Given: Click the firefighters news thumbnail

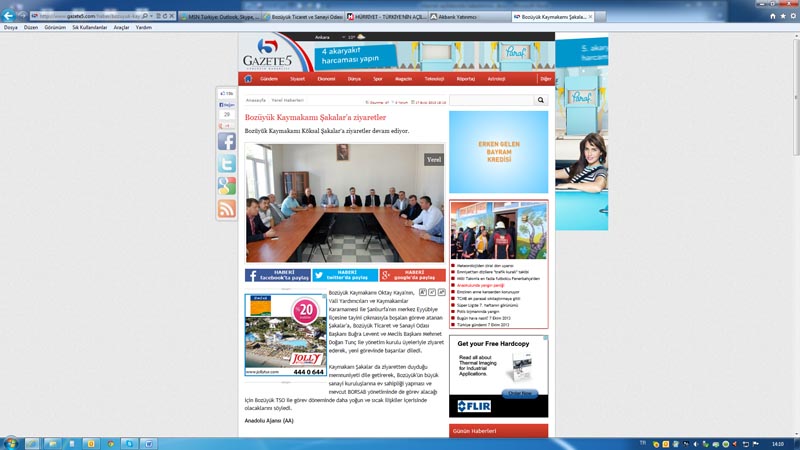Looking at the screenshot, I should click(498, 230).
